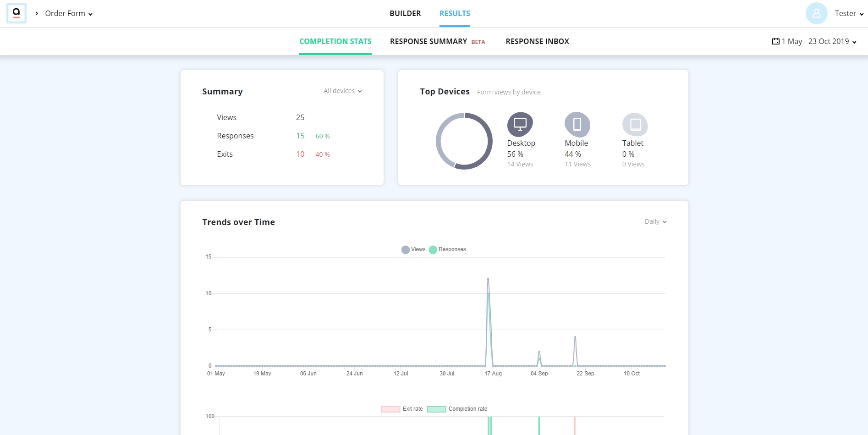Viewport: 868px width, 435px height.
Task: Click the Mobile device icon
Action: 577,124
